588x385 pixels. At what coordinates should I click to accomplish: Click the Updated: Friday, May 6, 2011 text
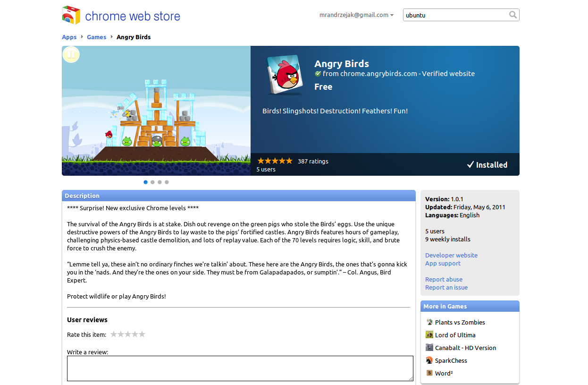point(465,207)
